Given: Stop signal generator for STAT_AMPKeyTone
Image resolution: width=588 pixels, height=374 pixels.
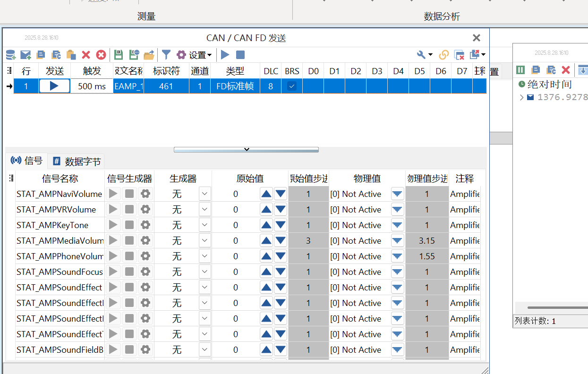Looking at the screenshot, I should coord(129,225).
